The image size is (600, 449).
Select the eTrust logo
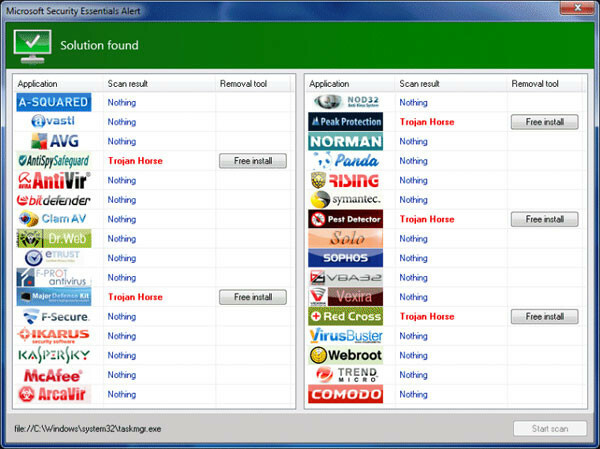pyautogui.click(x=52, y=258)
